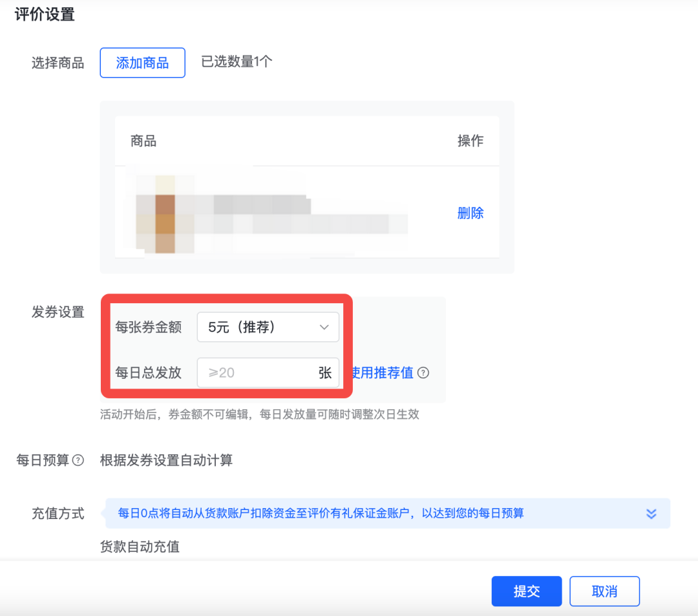Cancel the settings with 取消 button

[604, 591]
